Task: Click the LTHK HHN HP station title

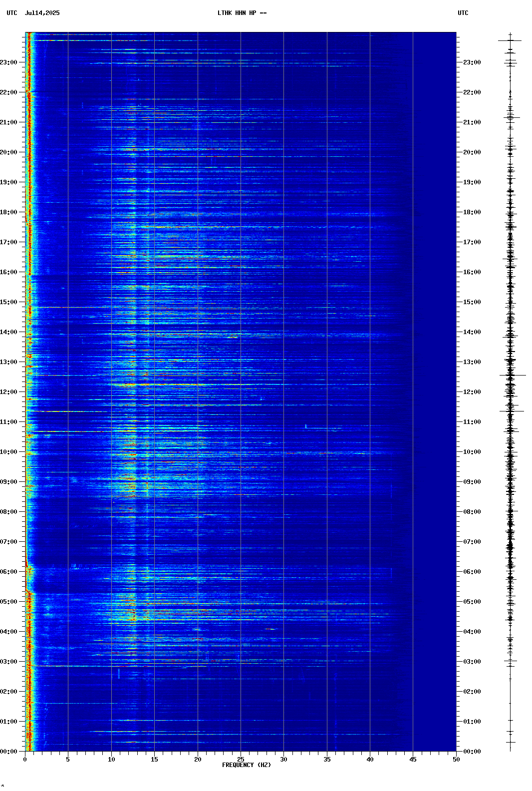Action: [x=242, y=13]
